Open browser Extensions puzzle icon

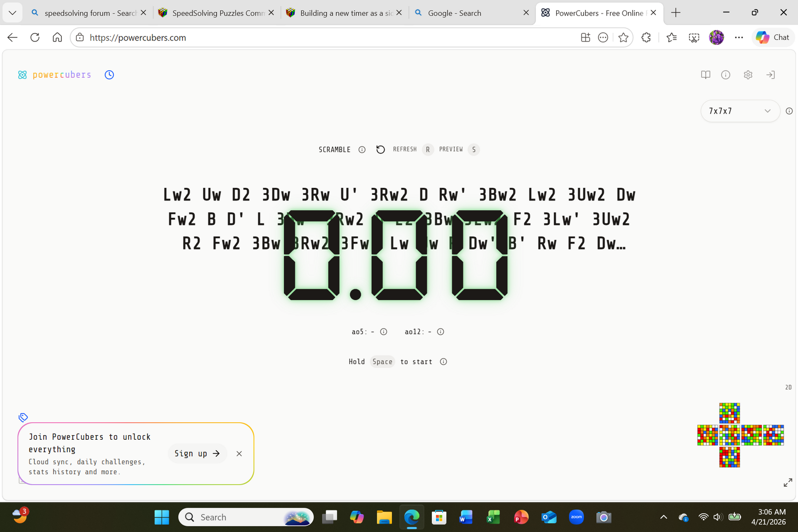(646, 37)
